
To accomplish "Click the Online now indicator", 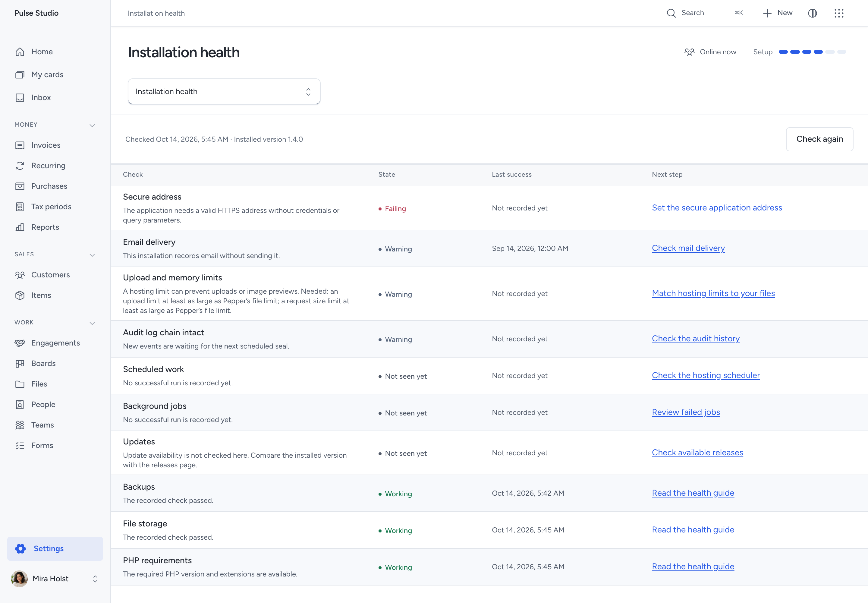I will [x=710, y=52].
